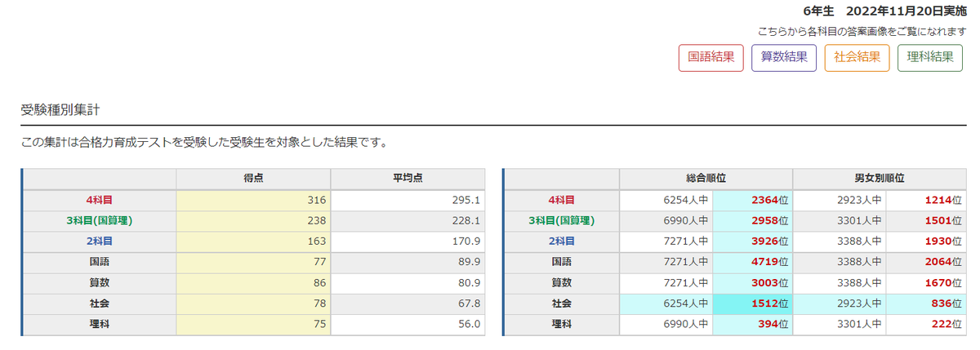Click the average value 295.1

465,200
